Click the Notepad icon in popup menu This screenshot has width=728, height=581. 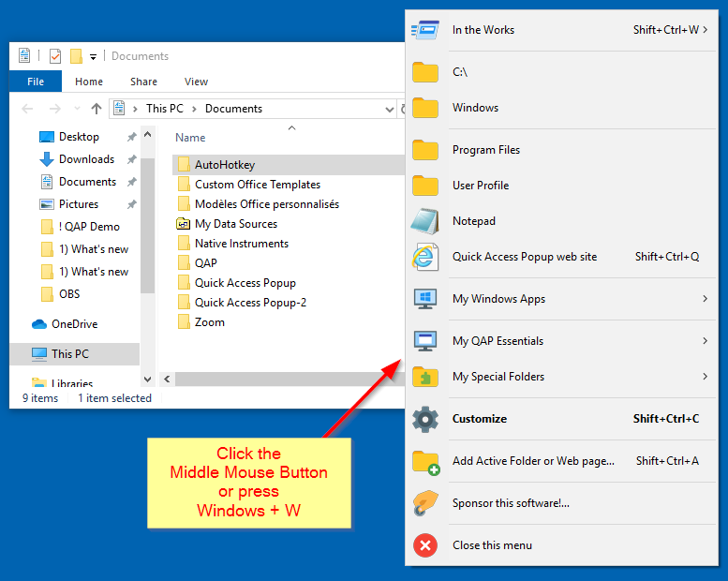coord(424,221)
